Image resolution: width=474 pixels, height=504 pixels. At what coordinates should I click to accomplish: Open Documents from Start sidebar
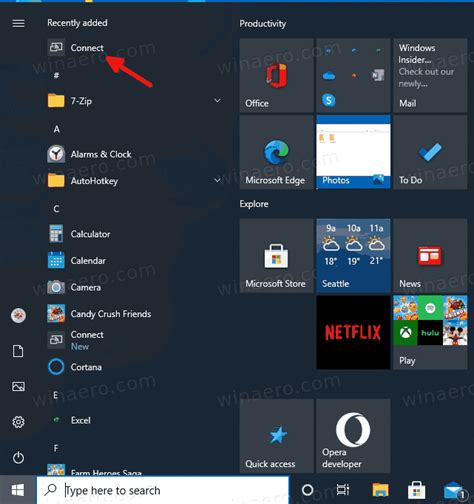pos(18,351)
